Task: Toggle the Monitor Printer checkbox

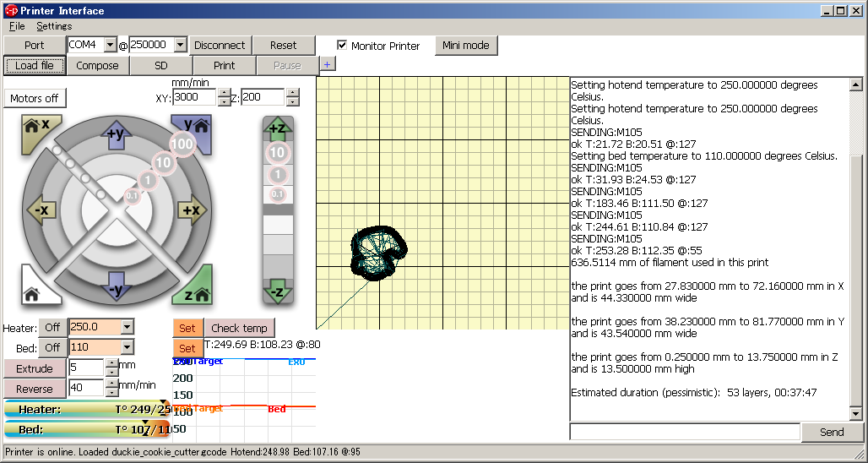Action: pyautogui.click(x=342, y=46)
